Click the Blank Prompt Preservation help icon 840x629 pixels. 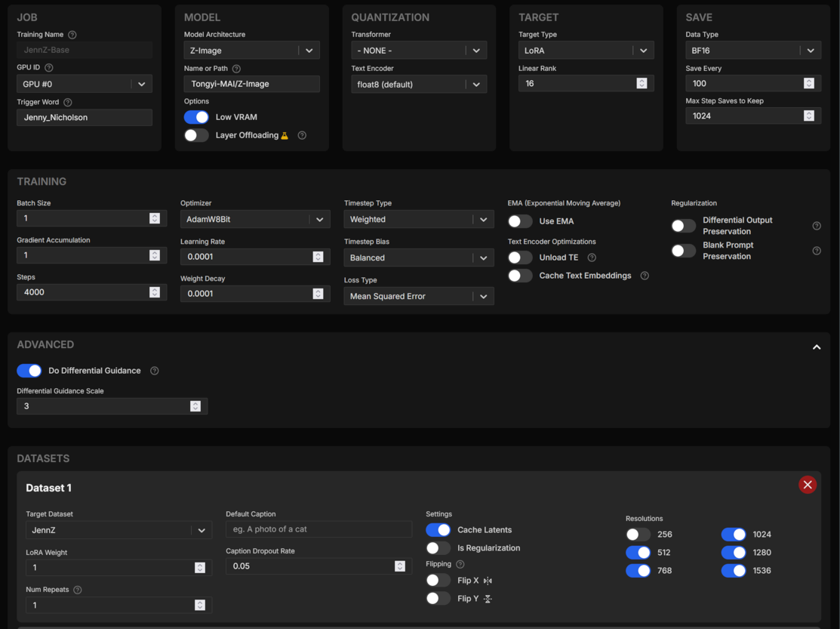coord(817,251)
